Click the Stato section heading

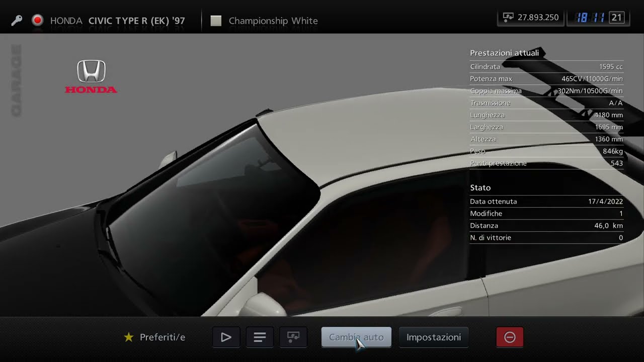[480, 188]
